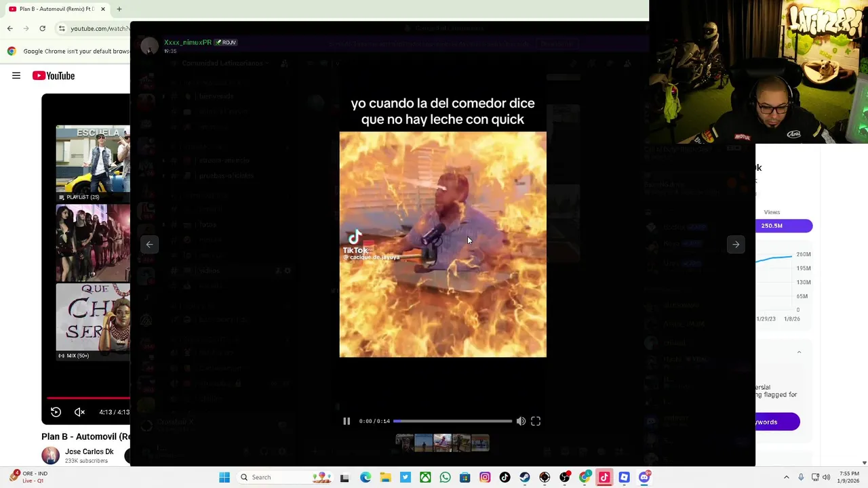Open black TikTok icon on taskbar

(505, 477)
